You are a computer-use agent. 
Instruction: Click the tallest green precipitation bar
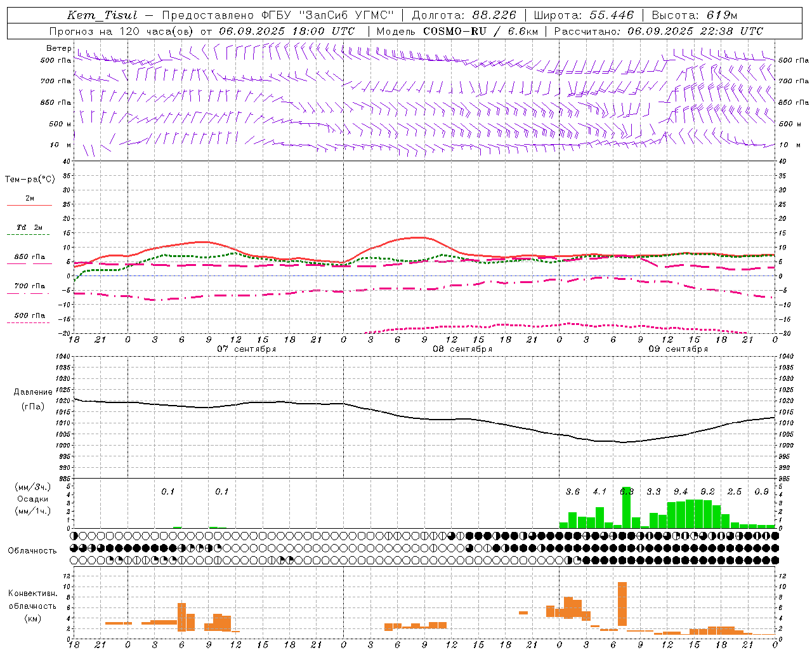pyautogui.click(x=627, y=507)
